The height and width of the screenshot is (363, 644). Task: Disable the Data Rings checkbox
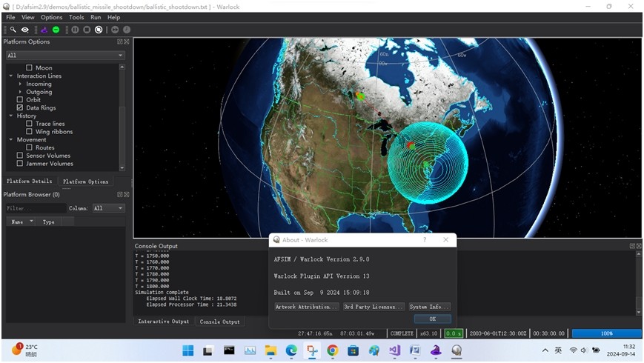click(20, 107)
